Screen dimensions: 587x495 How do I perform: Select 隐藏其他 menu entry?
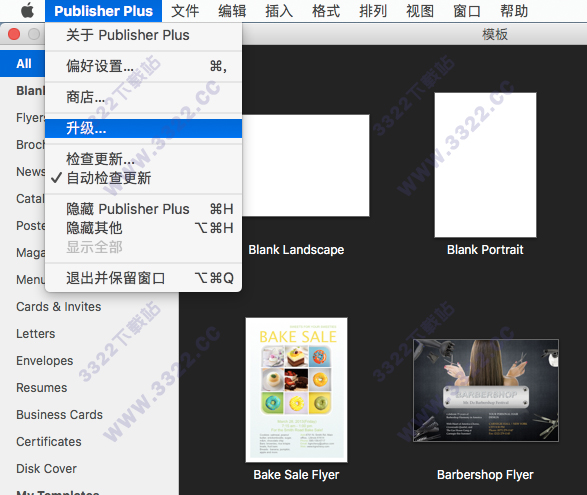click(x=143, y=228)
